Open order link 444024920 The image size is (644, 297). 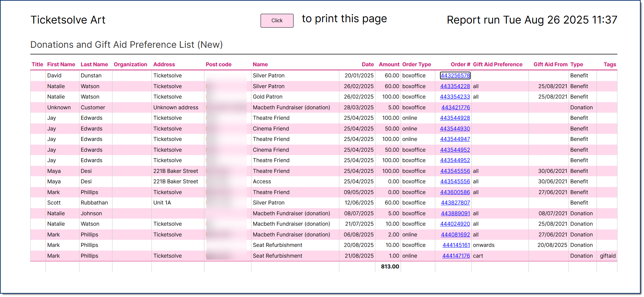(455, 224)
